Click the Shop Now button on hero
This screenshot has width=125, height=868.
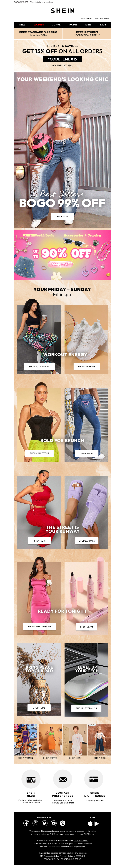pyautogui.click(x=62, y=216)
